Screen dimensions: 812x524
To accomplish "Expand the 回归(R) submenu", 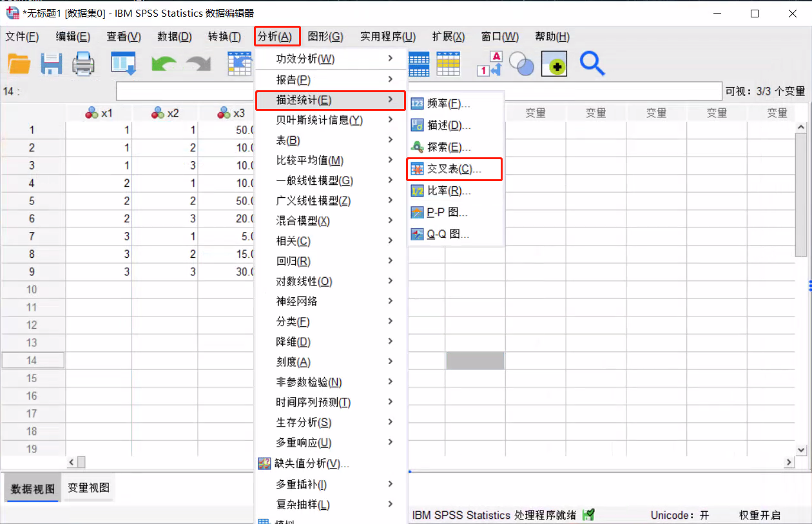I will tap(391, 260).
